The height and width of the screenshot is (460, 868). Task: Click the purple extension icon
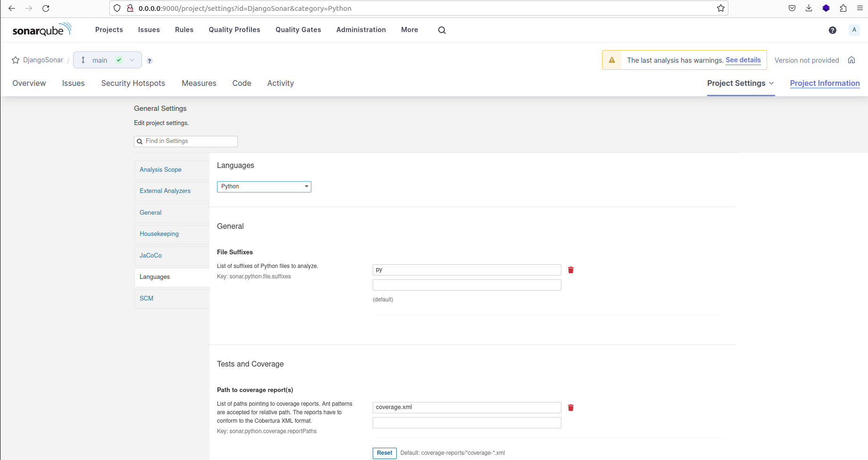pyautogui.click(x=826, y=8)
